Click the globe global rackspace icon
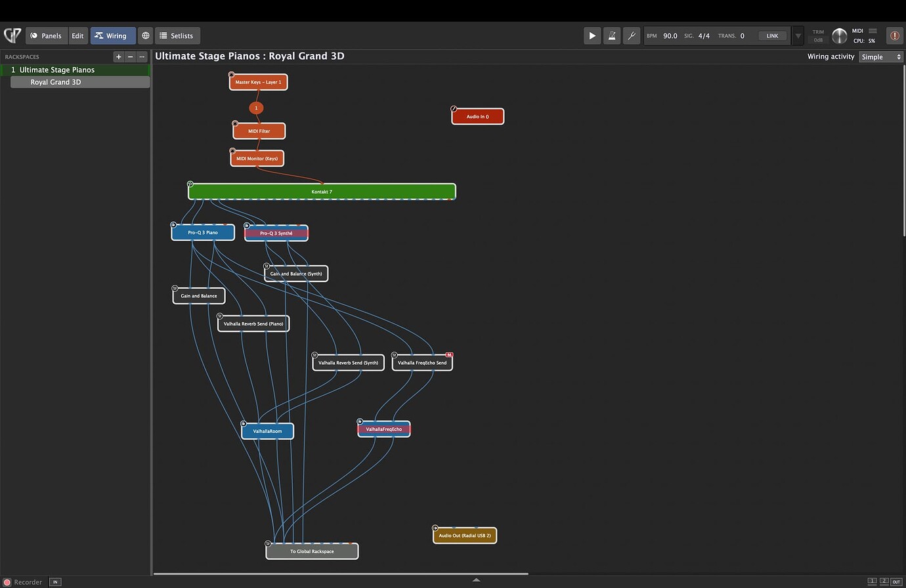This screenshot has width=906, height=588. [x=146, y=35]
